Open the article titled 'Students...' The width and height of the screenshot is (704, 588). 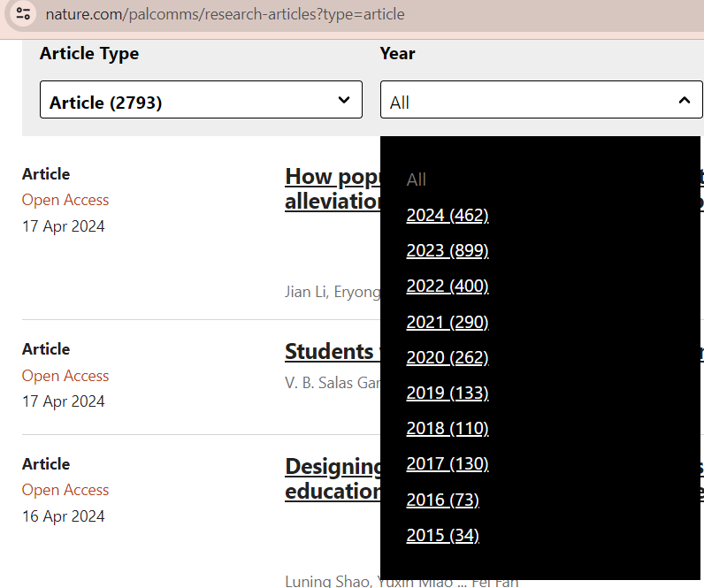(x=330, y=352)
